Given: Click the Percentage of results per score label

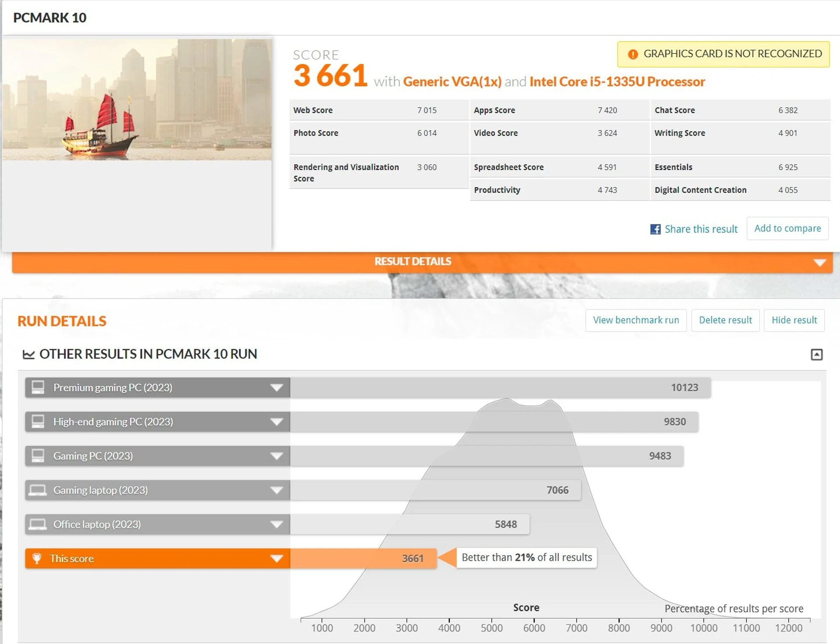Looking at the screenshot, I should (x=734, y=609).
